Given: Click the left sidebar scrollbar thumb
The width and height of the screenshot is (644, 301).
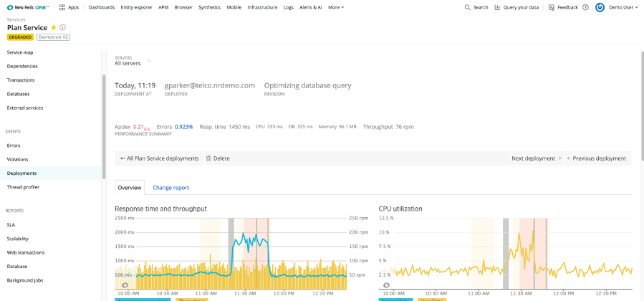Looking at the screenshot, I should coord(104,126).
